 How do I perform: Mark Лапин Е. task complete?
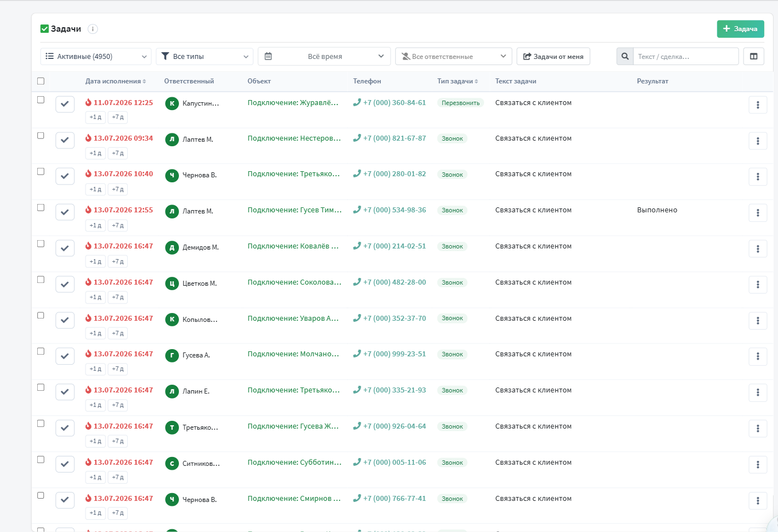pos(65,392)
